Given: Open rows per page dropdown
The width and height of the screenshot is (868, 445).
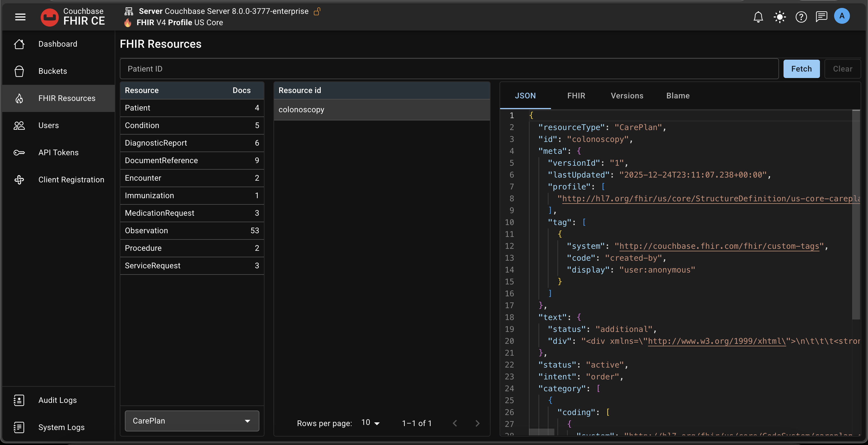Looking at the screenshot, I should click(x=370, y=423).
